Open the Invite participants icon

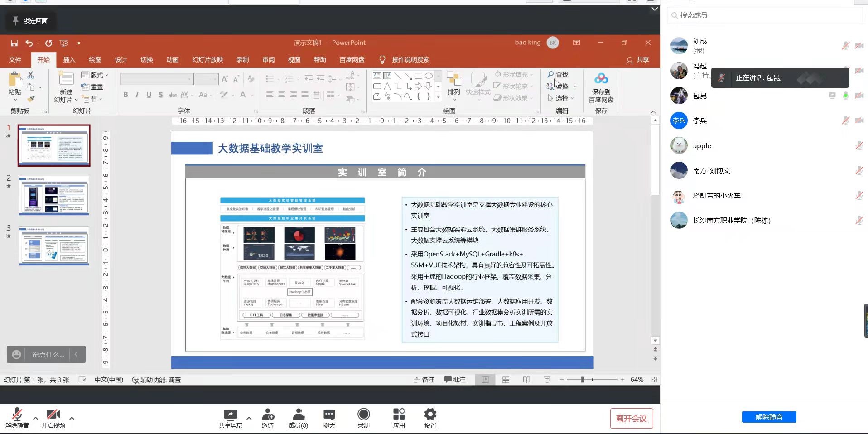[268, 415]
